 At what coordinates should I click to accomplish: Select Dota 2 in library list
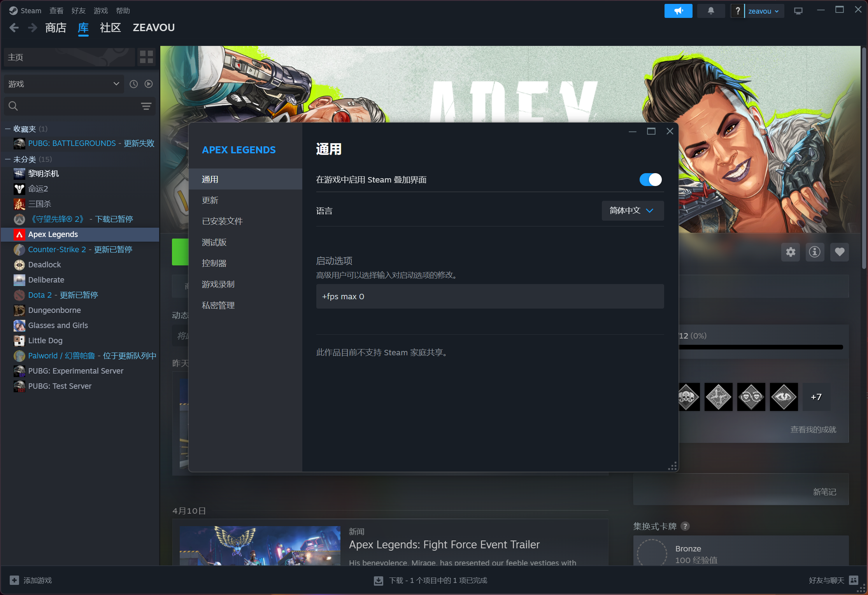(x=80, y=295)
